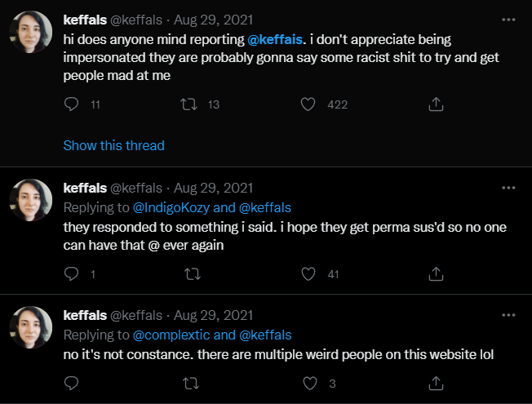Open more options for third tweet

508,315
